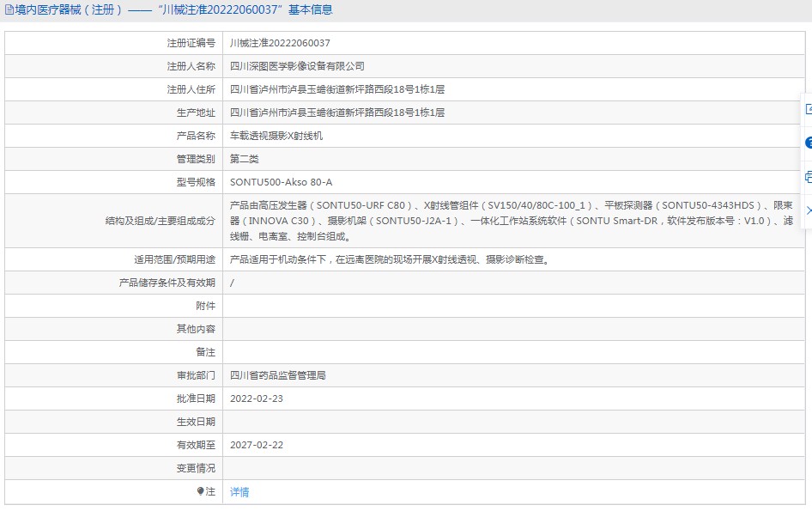Click the 批准日期 label

click(x=196, y=398)
